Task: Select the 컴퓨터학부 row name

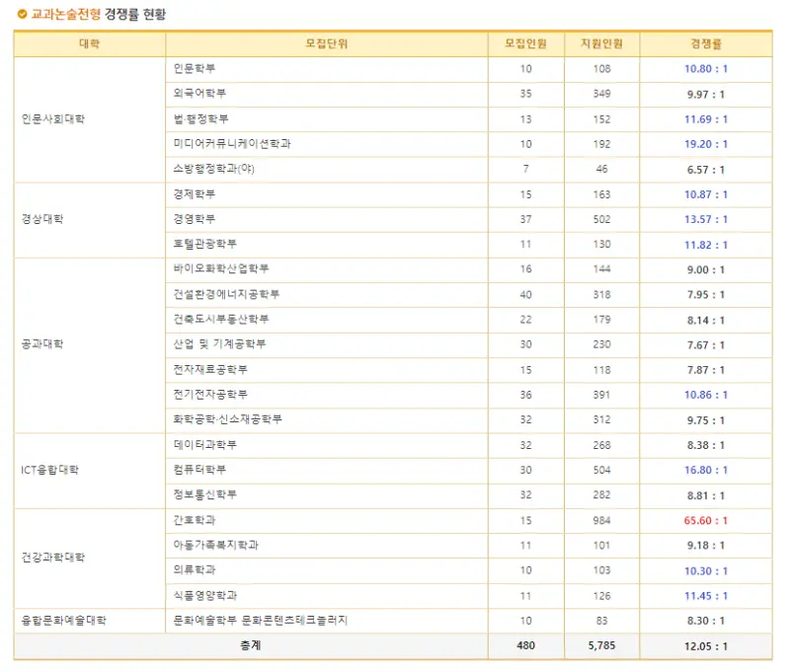Action: 199,470
